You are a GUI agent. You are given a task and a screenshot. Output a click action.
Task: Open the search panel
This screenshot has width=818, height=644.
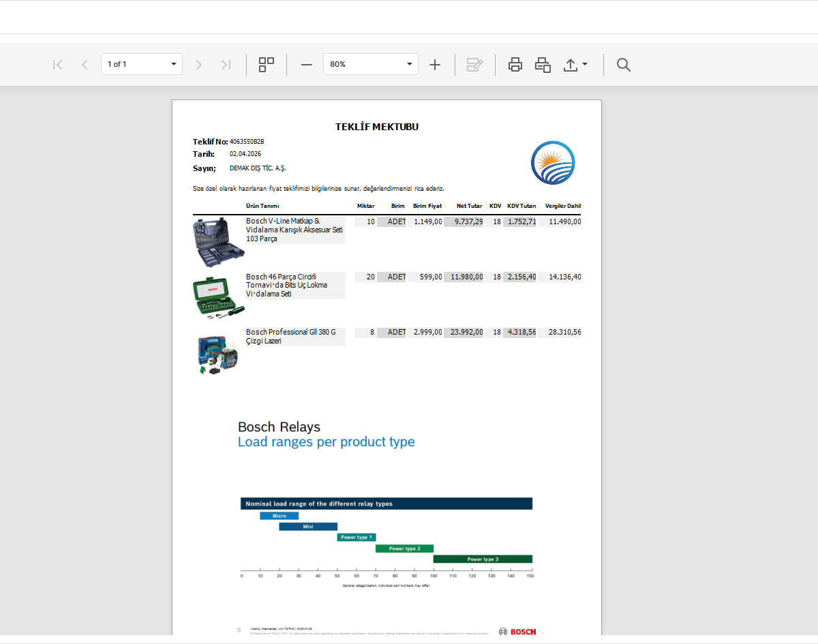tap(624, 65)
